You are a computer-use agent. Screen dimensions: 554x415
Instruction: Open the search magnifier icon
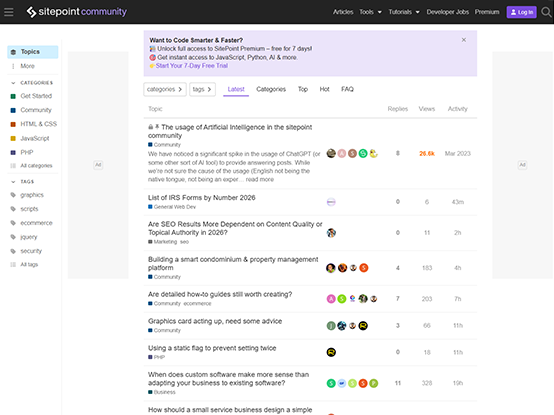click(546, 12)
